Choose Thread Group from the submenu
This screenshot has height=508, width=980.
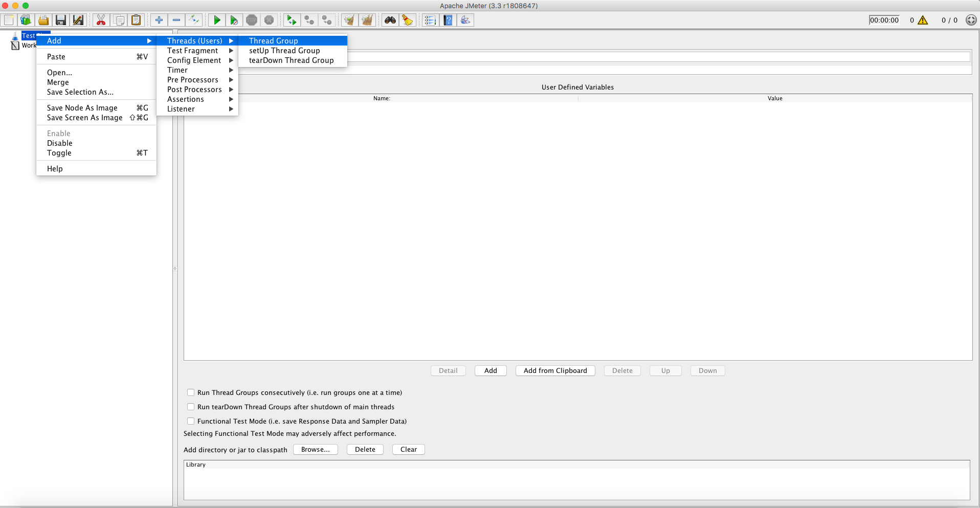293,41
